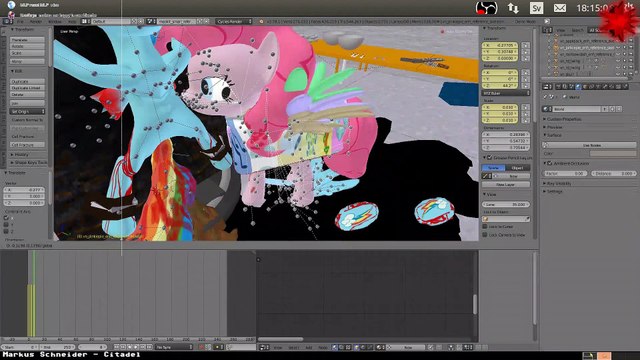Enable the Lock Camera to View checkbox
The width and height of the screenshot is (640, 360).
coord(485,235)
